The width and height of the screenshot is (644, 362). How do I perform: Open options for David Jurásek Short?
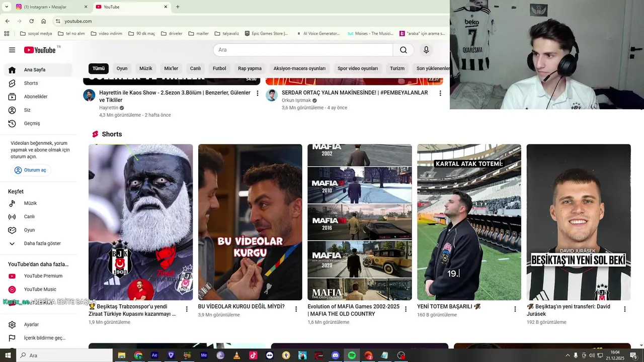point(625,309)
